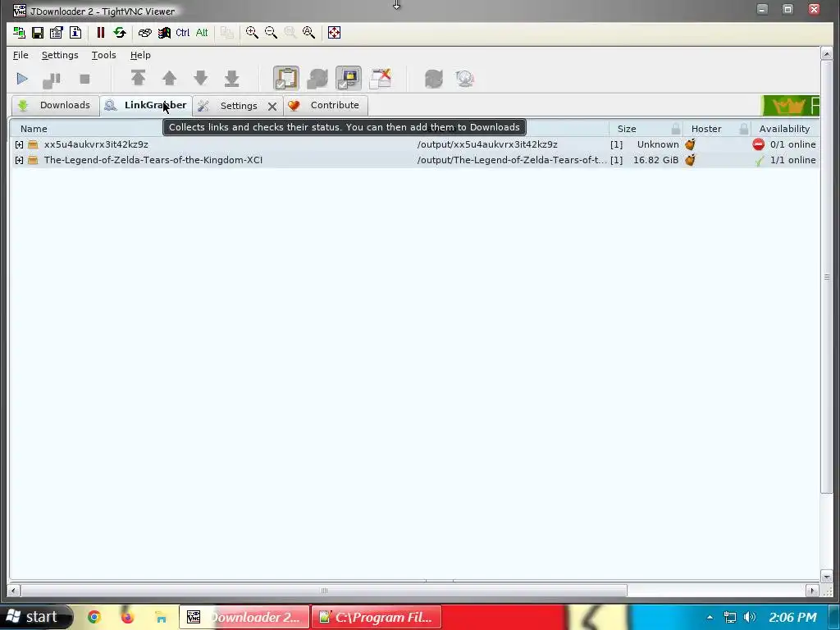Click hoster icon in the Unknown size row
Screen dimensions: 840x630
click(x=690, y=144)
